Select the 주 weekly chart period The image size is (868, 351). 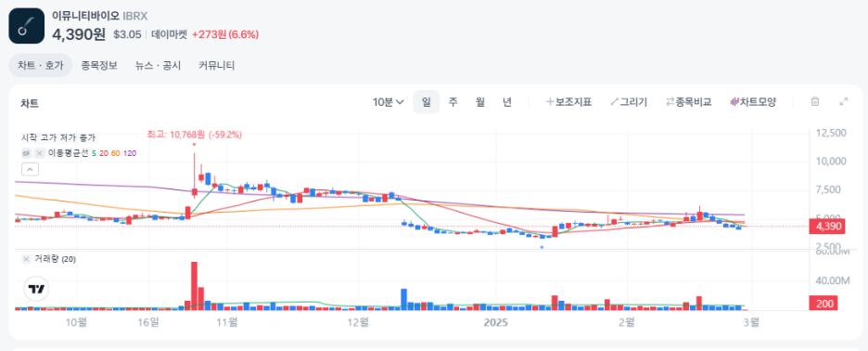(x=453, y=102)
